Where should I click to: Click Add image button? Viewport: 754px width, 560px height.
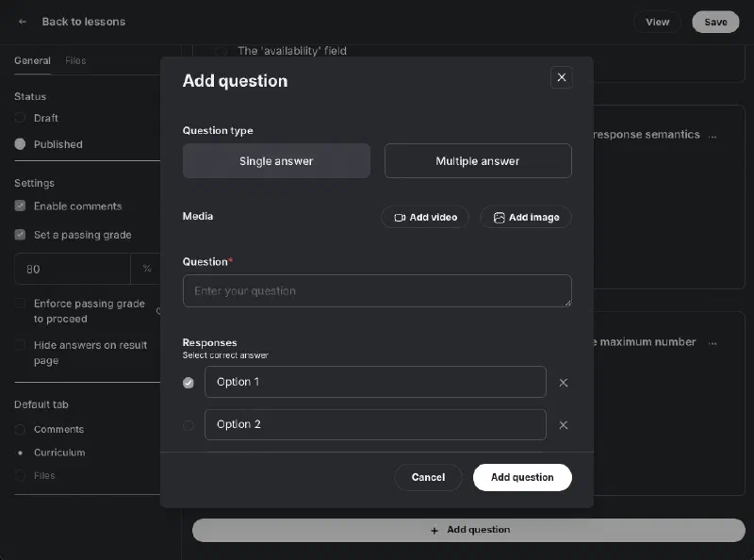click(x=526, y=218)
